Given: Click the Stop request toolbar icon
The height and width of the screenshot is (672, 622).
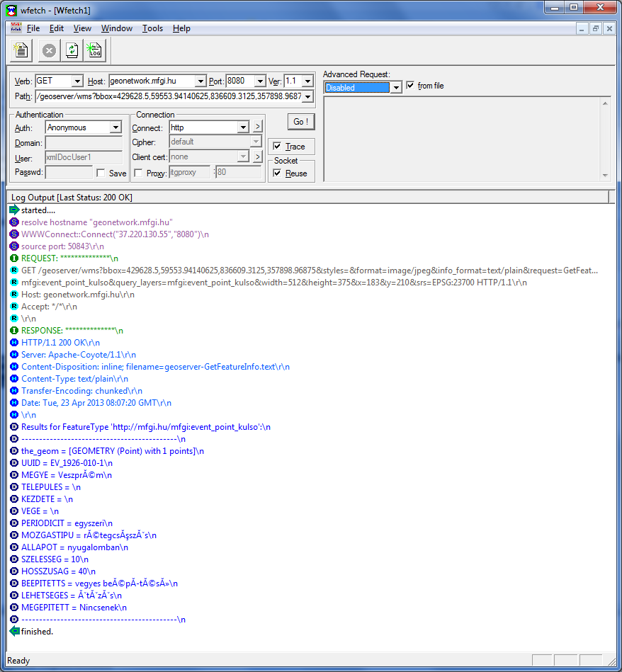Looking at the screenshot, I should [50, 50].
